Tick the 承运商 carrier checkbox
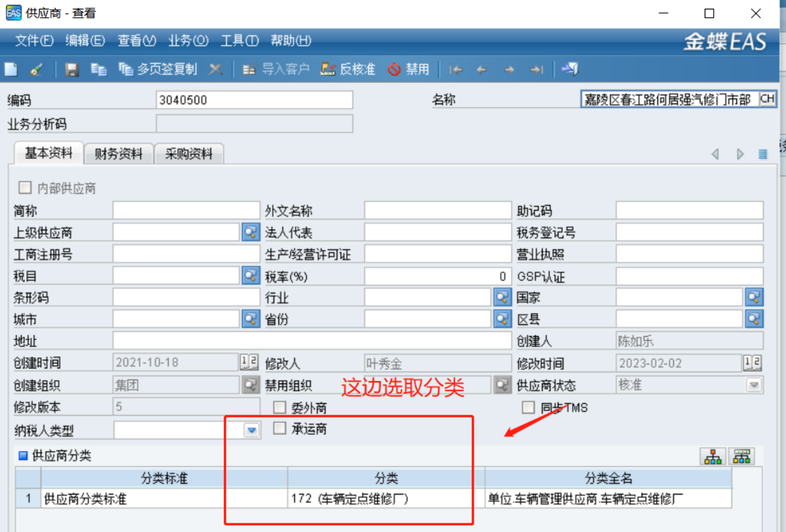This screenshot has width=786, height=532. tap(280, 429)
